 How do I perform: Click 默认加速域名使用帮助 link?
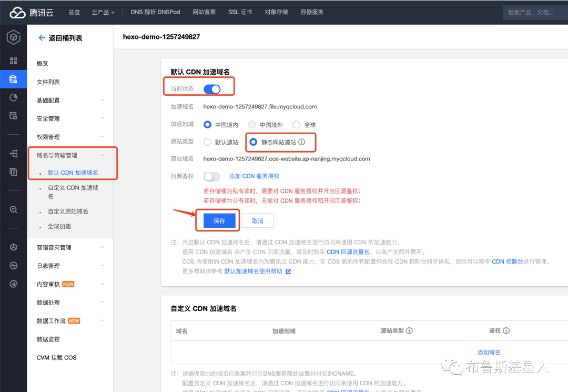253,272
